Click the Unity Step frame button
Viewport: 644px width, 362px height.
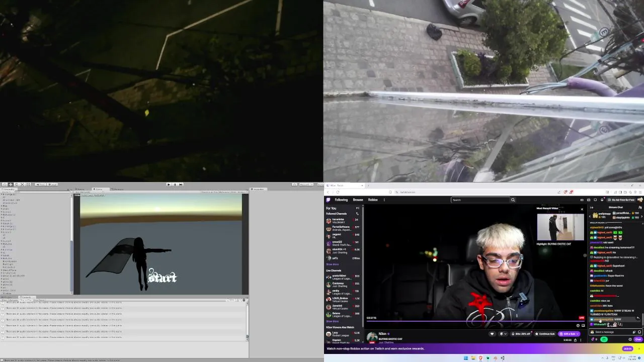181,185
